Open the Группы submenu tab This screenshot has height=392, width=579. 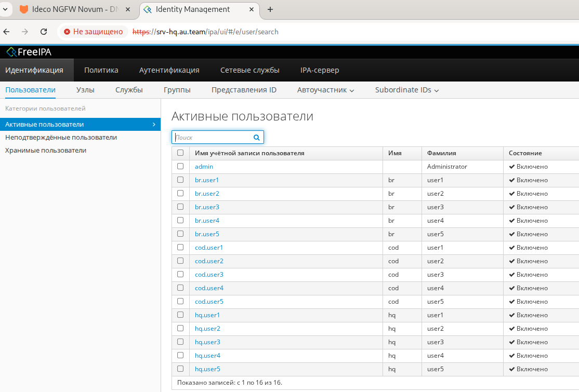[x=177, y=90]
